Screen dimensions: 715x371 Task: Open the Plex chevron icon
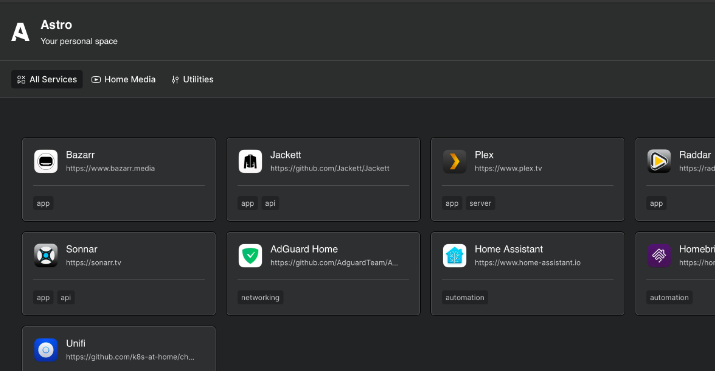pos(455,161)
